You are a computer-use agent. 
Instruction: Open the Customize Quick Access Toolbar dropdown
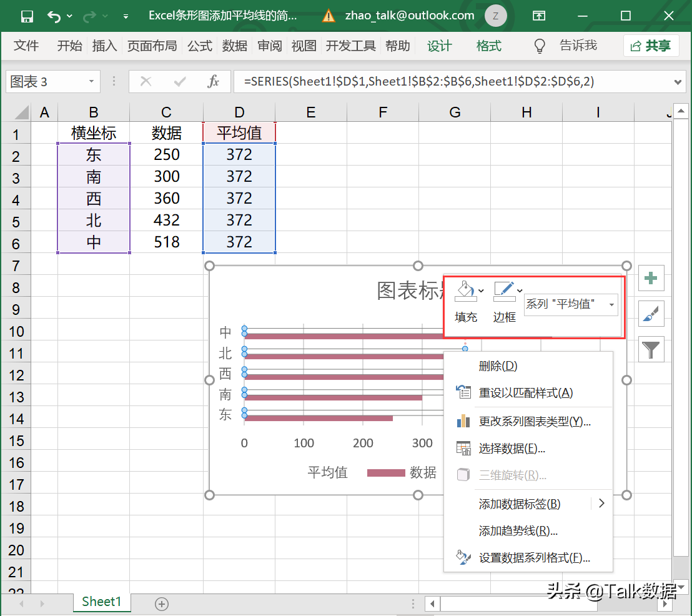pos(126,17)
